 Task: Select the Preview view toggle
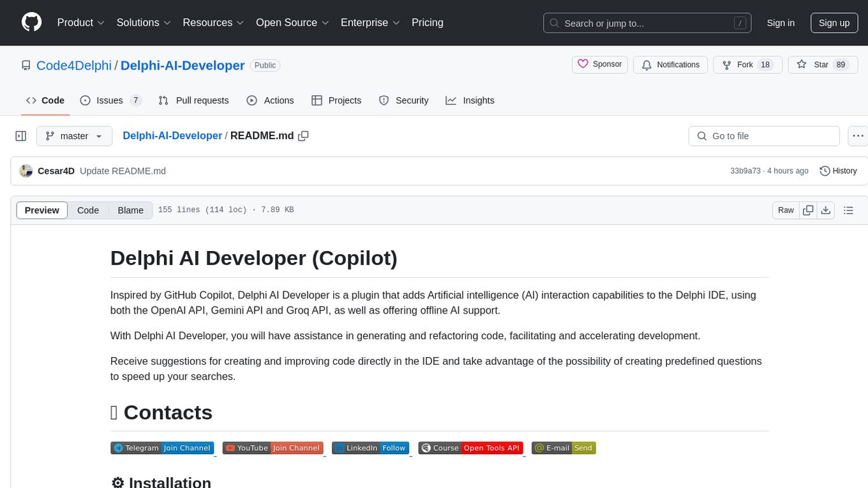42,210
